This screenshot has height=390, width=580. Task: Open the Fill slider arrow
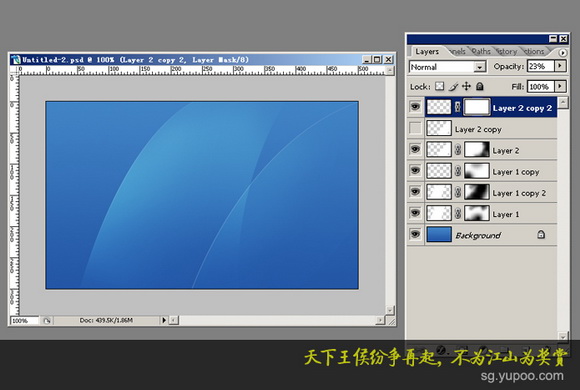tap(560, 86)
